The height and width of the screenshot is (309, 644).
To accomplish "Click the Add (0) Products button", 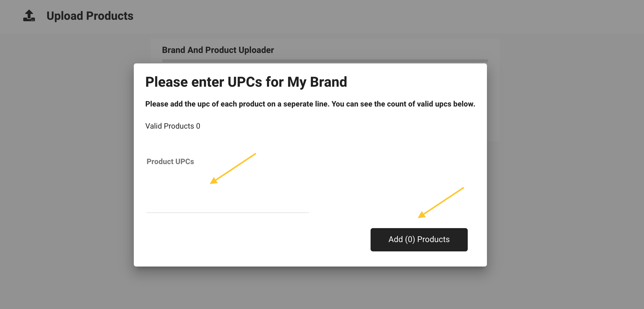I will point(419,239).
